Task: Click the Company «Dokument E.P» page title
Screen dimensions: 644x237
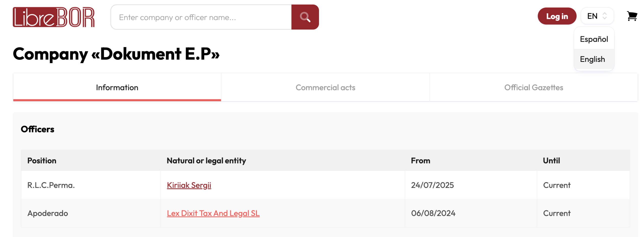Action: pos(116,54)
